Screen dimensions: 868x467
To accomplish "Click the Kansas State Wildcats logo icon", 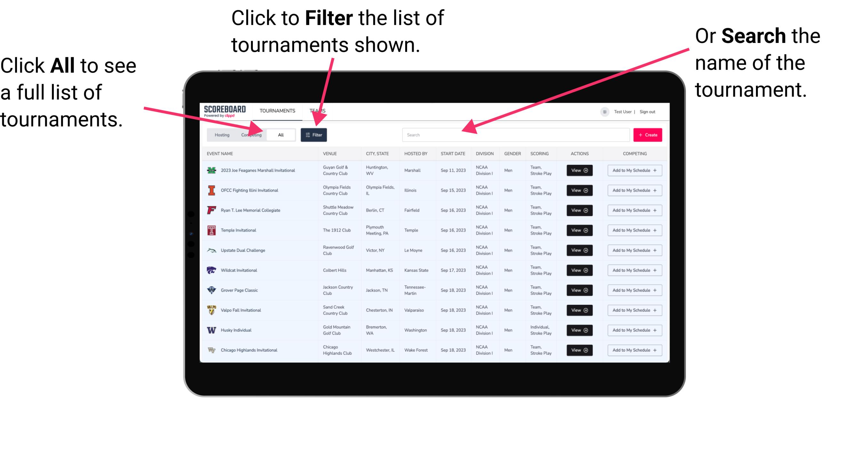I will (x=213, y=270).
